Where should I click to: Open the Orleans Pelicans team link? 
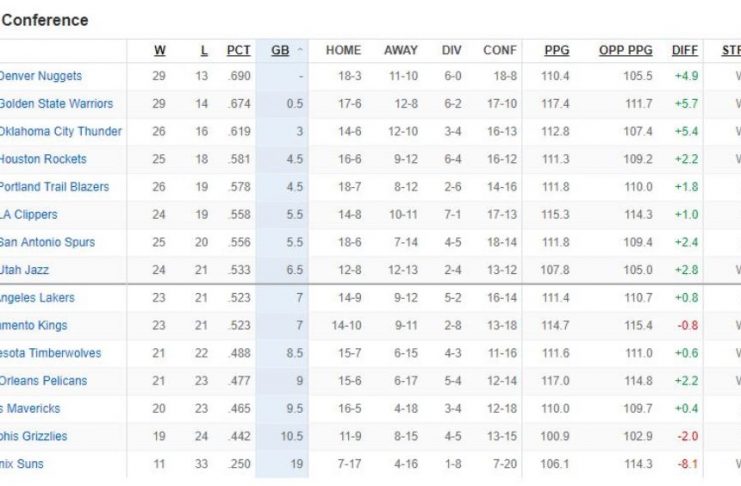pos(43,381)
